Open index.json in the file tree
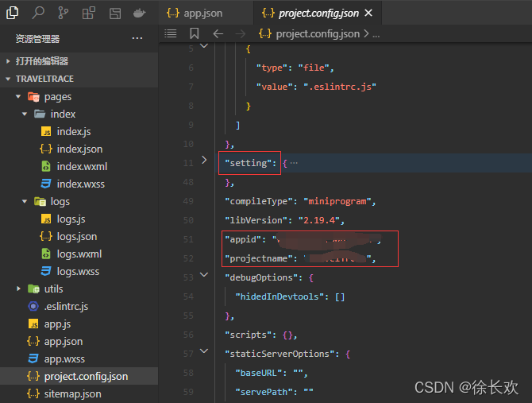The height and width of the screenshot is (403, 532). pos(79,149)
